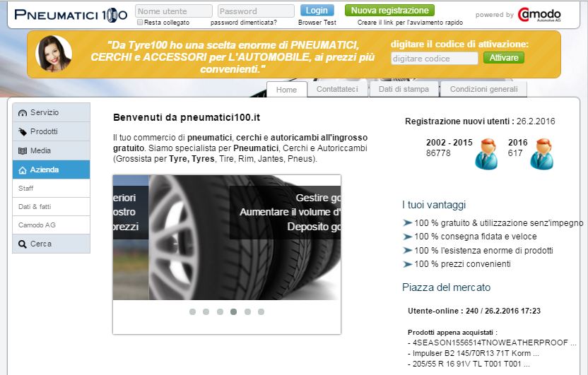Click the speedometer icon beside Servizio
This screenshot has width=588, height=375.
pos(23,113)
